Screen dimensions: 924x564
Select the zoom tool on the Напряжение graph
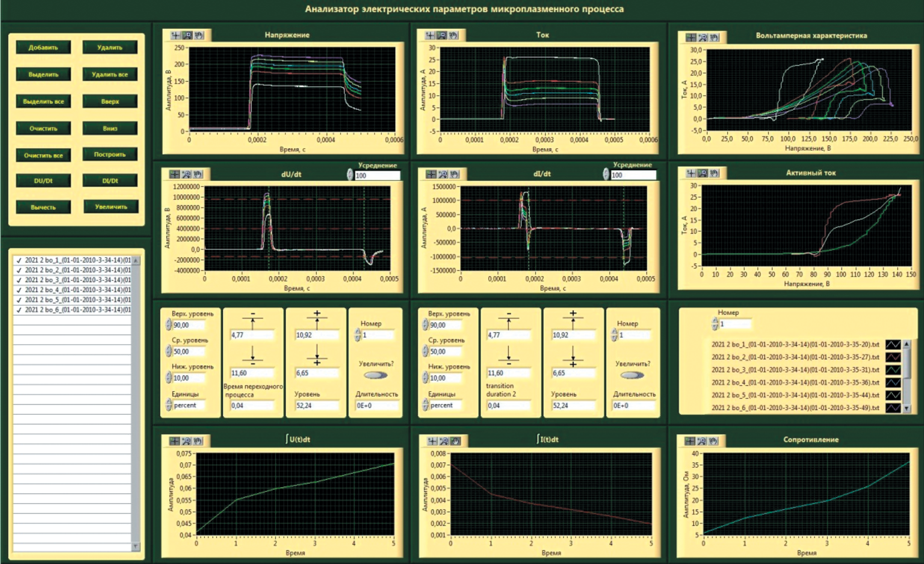(187, 35)
